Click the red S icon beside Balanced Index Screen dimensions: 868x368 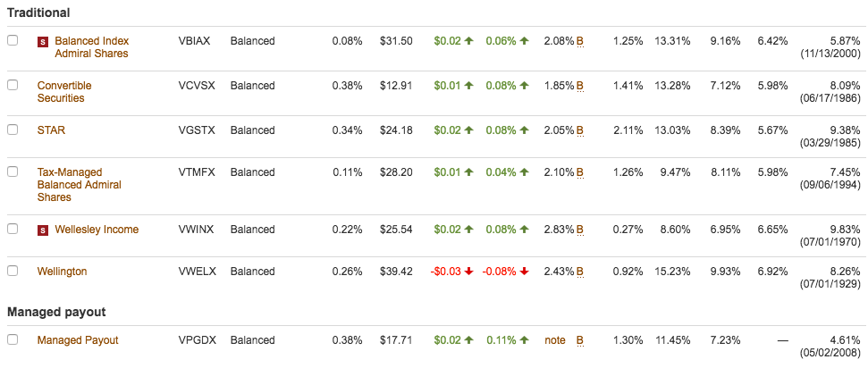42,41
